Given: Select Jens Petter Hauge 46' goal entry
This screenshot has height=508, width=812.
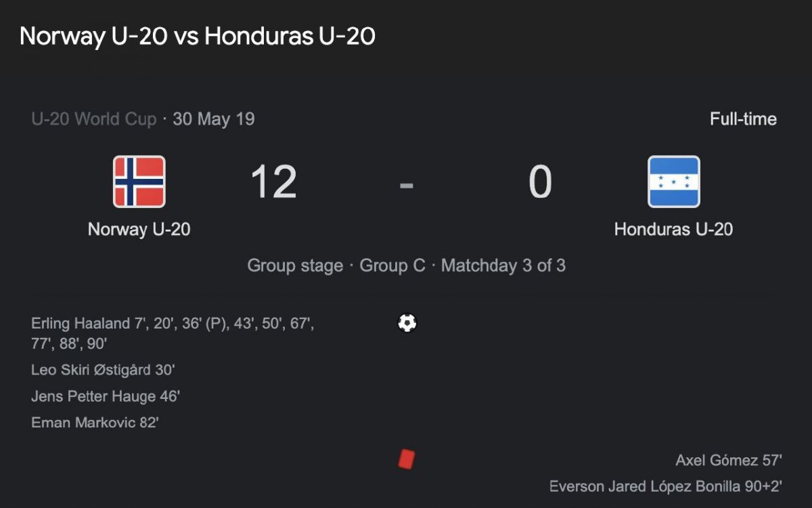Looking at the screenshot, I should (x=106, y=396).
